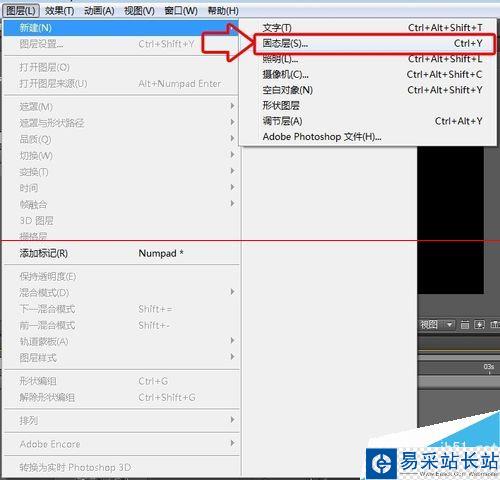Expand the 排列 submenu

121,421
